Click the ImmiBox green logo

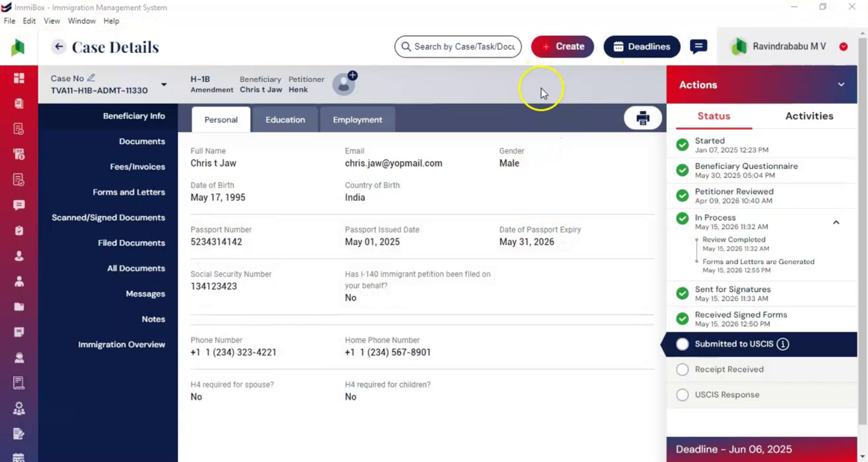(x=18, y=47)
